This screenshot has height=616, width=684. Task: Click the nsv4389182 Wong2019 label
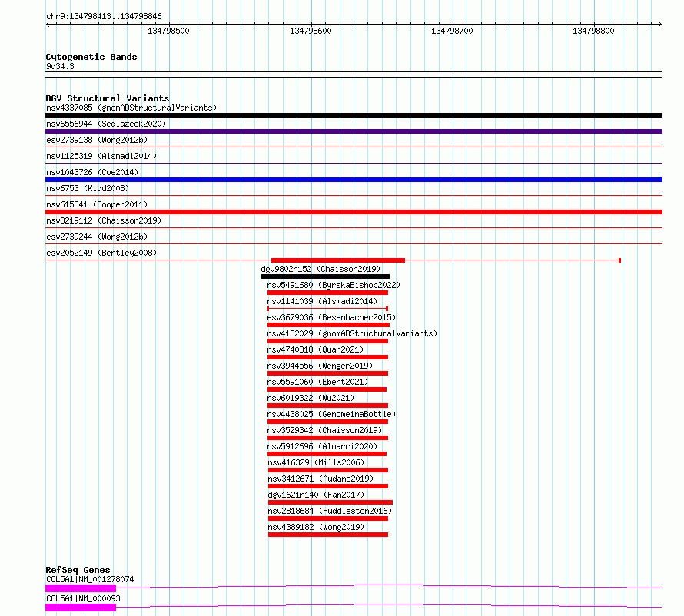click(316, 527)
